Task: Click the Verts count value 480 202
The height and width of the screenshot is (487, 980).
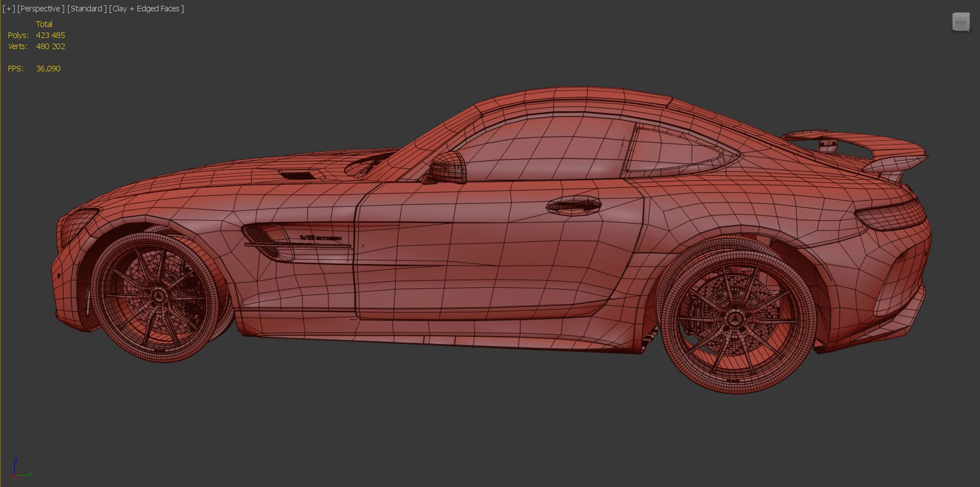Action: pos(51,46)
